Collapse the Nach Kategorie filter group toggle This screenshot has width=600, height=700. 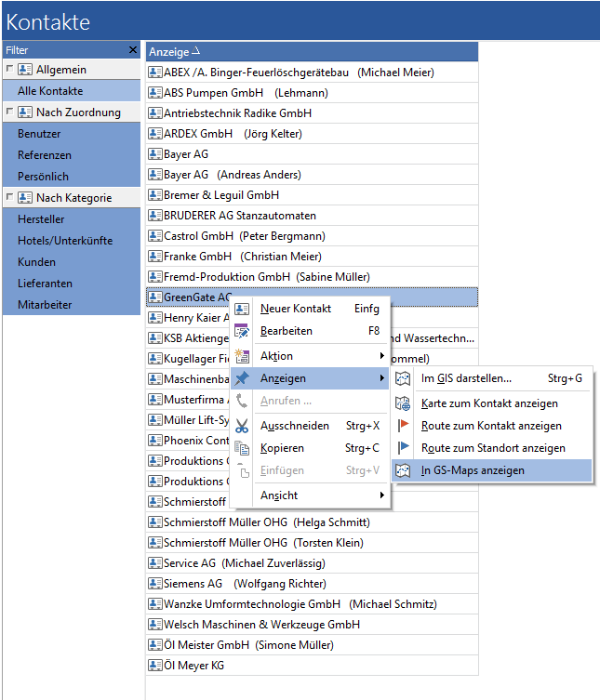[x=9, y=197]
